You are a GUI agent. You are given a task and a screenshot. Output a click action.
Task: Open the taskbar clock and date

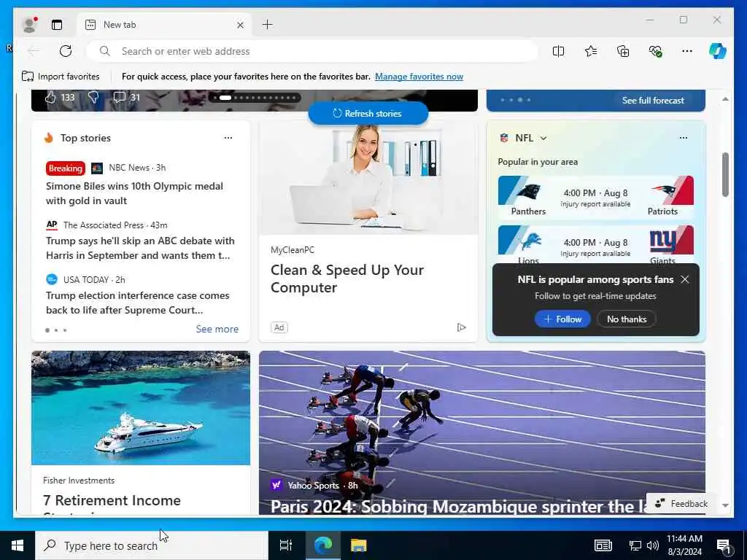[684, 545]
